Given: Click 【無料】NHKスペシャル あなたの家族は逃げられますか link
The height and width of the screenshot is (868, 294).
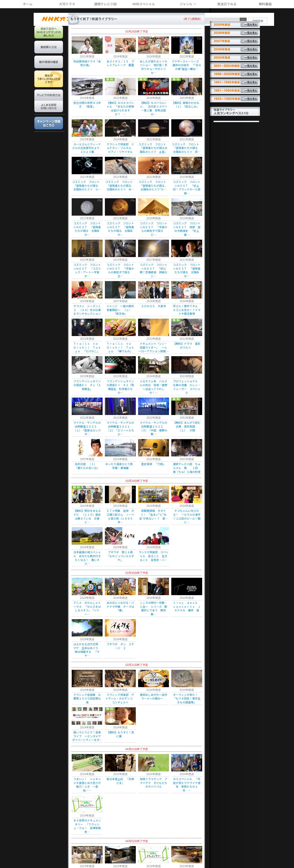Looking at the screenshot, I should (120, 108).
